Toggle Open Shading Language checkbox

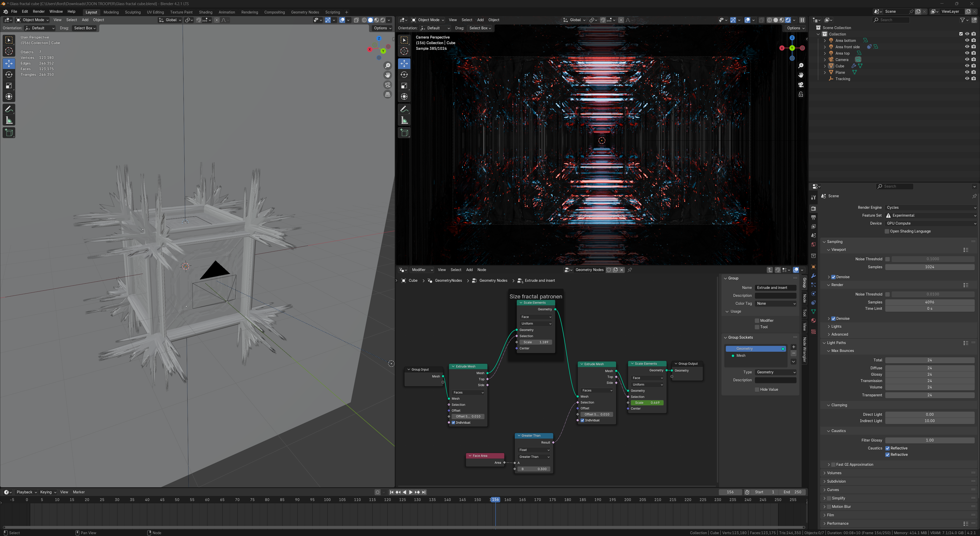[x=887, y=231]
